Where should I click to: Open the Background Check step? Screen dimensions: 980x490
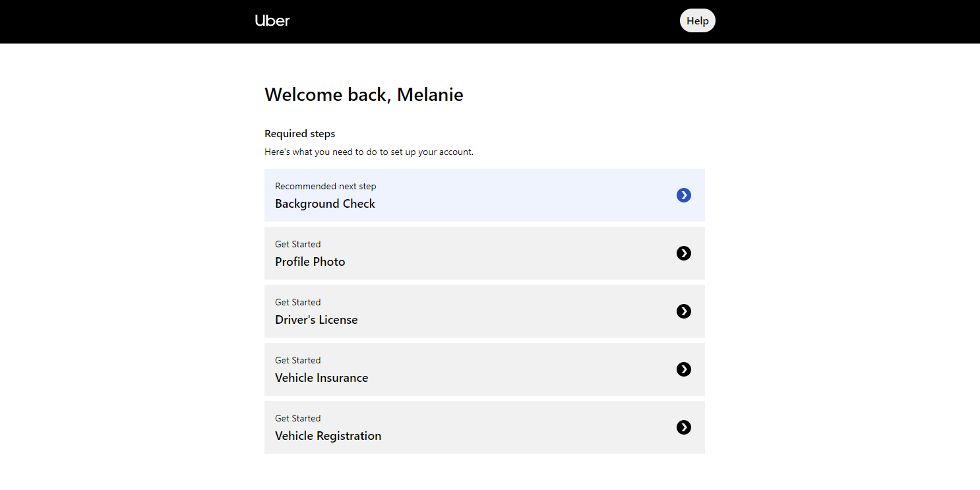click(x=325, y=204)
